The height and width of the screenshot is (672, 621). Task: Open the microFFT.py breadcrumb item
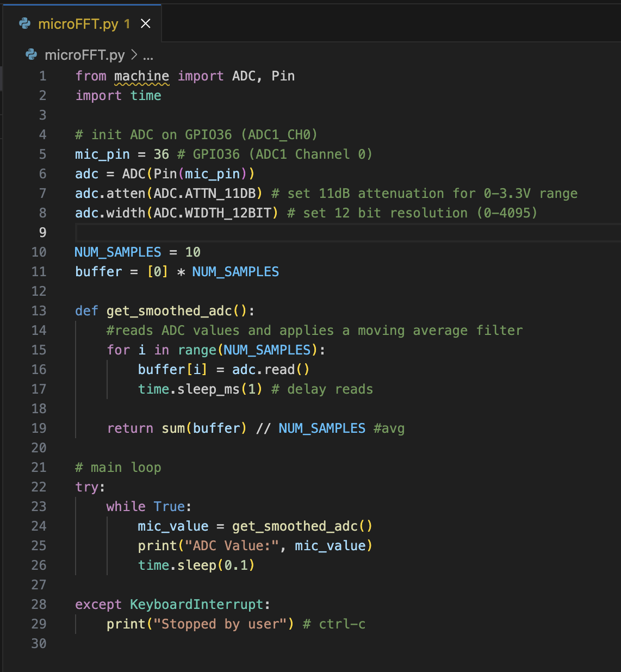(x=84, y=55)
